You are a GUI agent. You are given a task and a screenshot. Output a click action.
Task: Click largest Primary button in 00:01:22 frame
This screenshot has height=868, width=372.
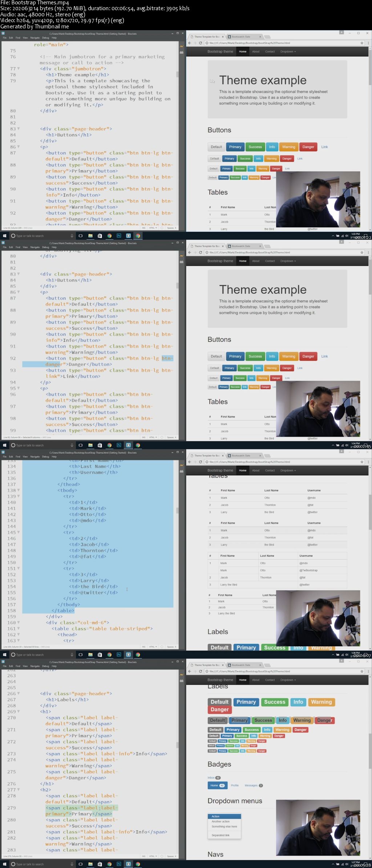click(235, 147)
